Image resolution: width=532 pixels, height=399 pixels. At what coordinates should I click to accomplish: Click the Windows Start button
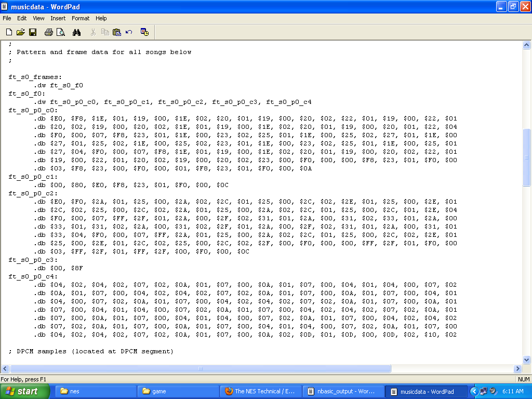(25, 391)
